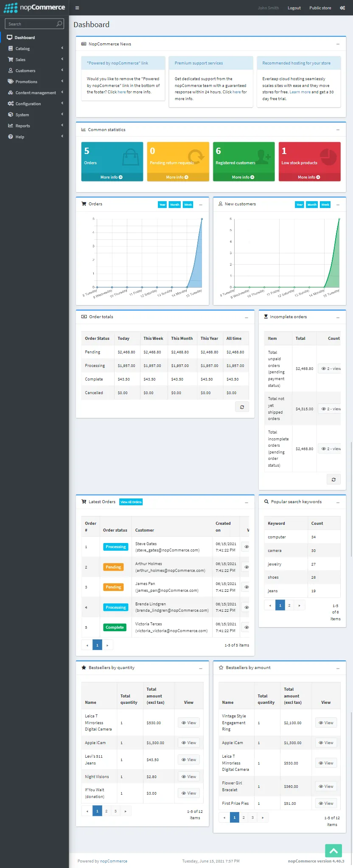This screenshot has height=868, width=353.
Task: View order by Arthur Holmes eye icon
Action: 247,567
